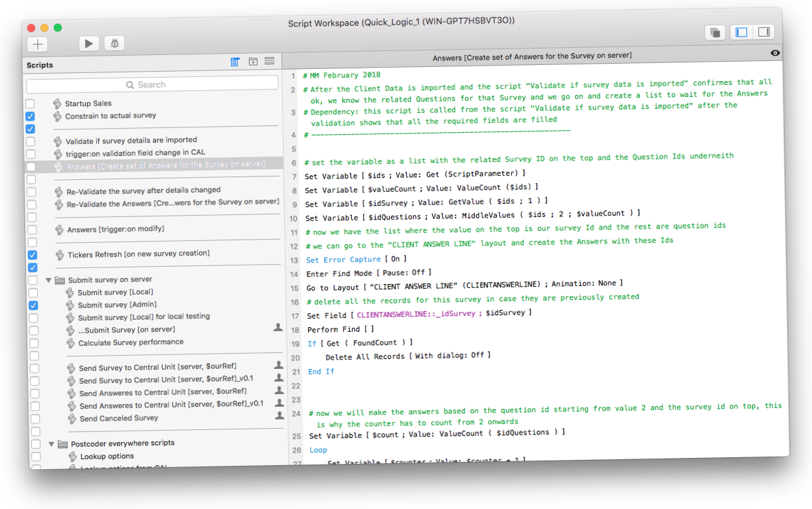Screen dimensions: 812x509
Task: Tick checkbox for Submit survey [Local]
Action: coord(33,293)
